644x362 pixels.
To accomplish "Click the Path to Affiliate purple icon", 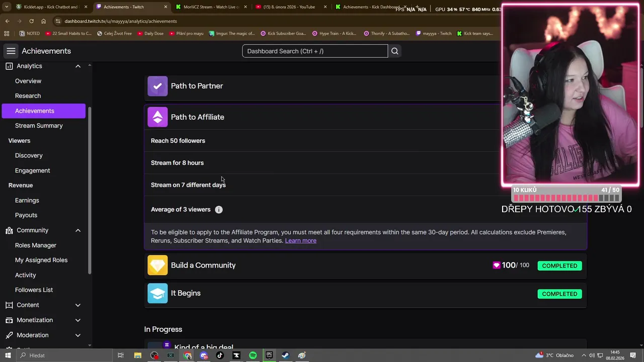I will [x=157, y=117].
